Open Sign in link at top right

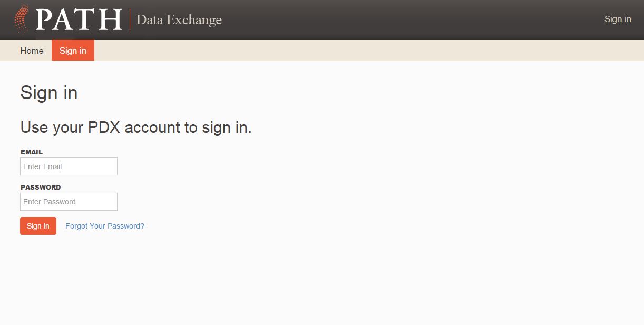tap(617, 19)
